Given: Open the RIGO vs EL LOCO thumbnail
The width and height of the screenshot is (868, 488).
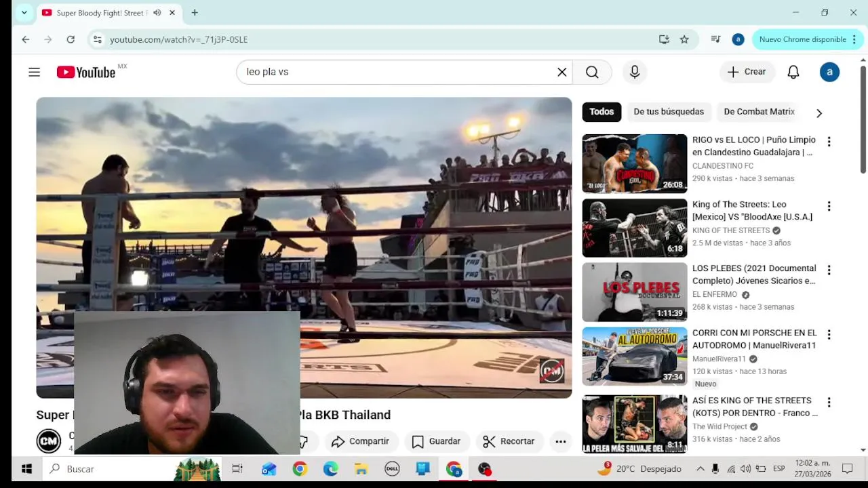Looking at the screenshot, I should pos(635,163).
